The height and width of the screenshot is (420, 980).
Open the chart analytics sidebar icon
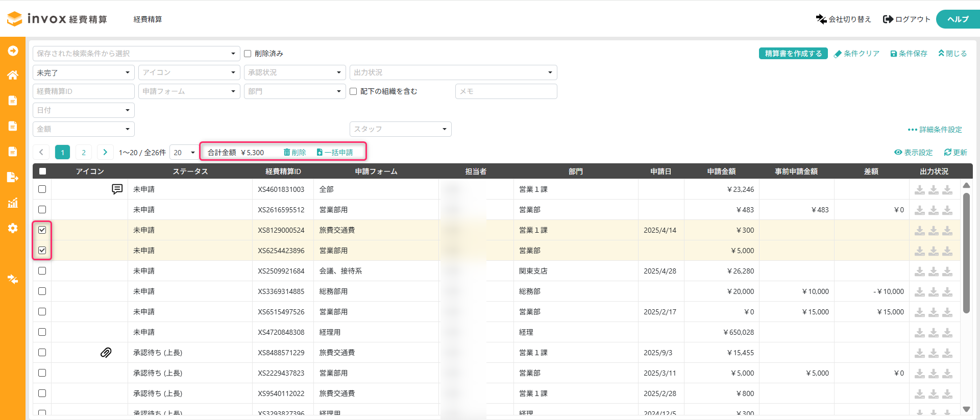pos(13,203)
